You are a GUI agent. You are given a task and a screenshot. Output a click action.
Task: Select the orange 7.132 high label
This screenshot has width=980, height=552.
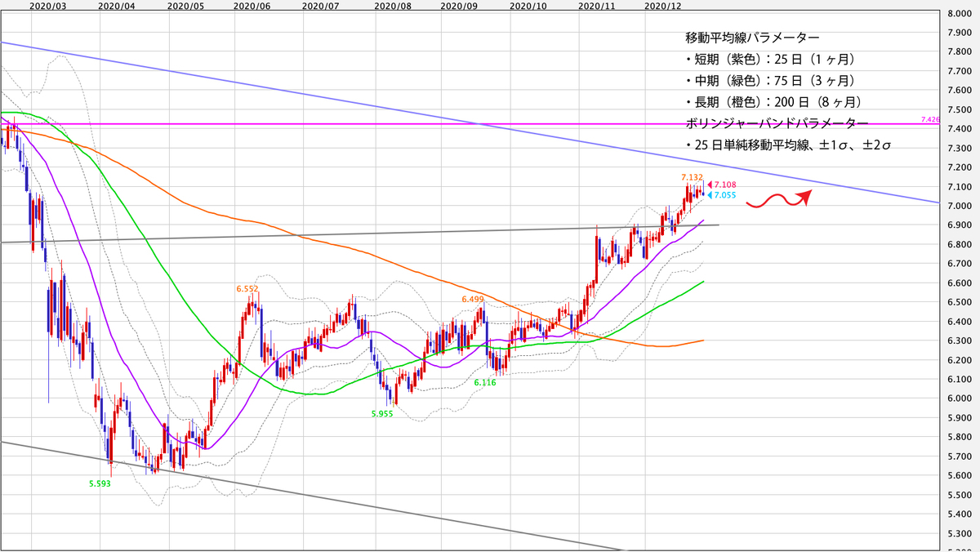click(x=692, y=176)
